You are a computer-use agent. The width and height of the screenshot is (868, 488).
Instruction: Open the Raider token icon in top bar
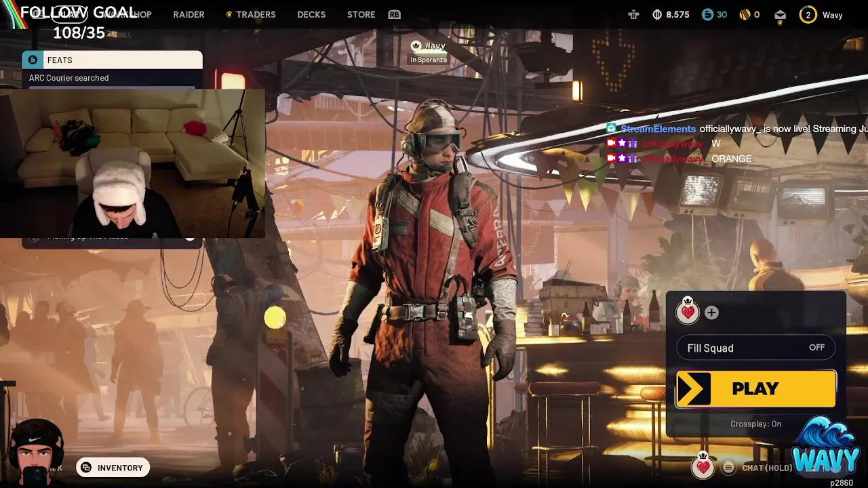(x=634, y=15)
